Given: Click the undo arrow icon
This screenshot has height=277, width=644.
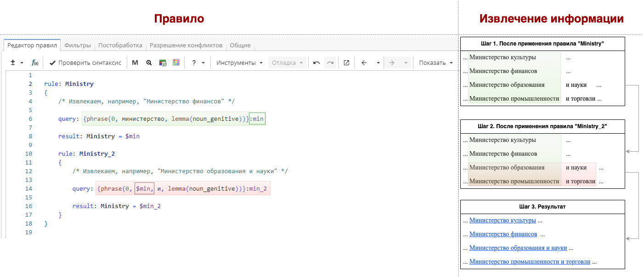Looking at the screenshot, I should click(x=316, y=62).
